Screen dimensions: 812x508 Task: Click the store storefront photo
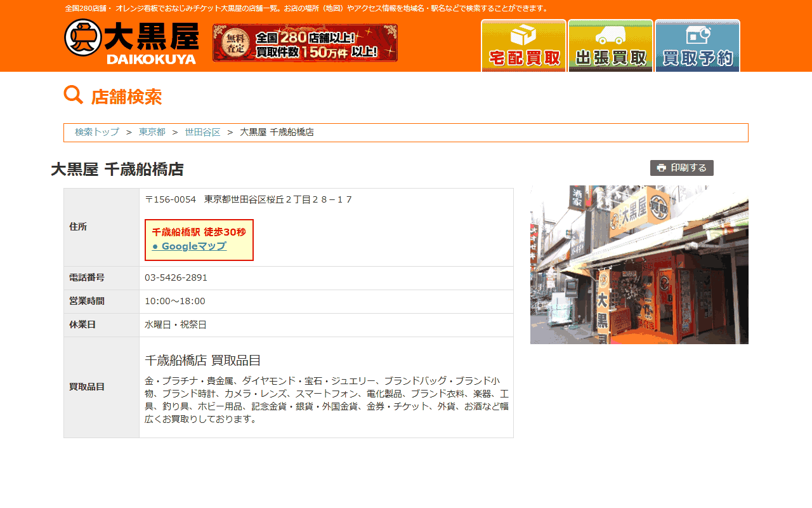639,265
